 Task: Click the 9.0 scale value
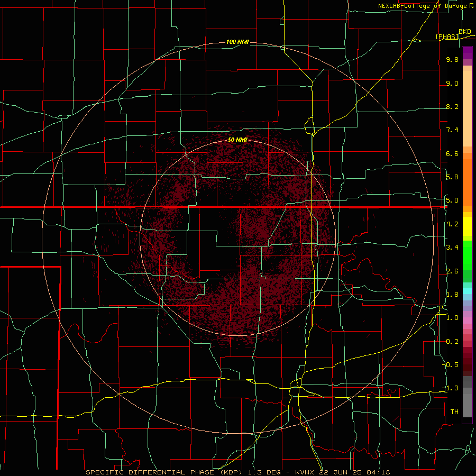point(452,83)
